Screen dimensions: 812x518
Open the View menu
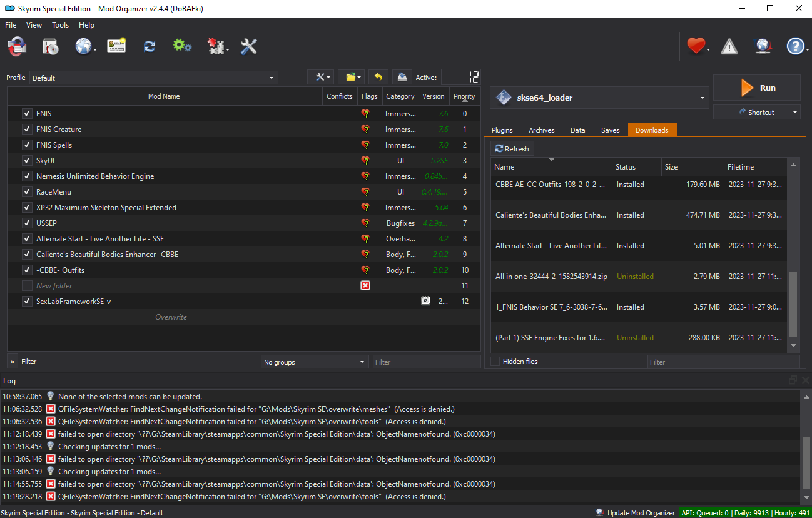coord(34,25)
